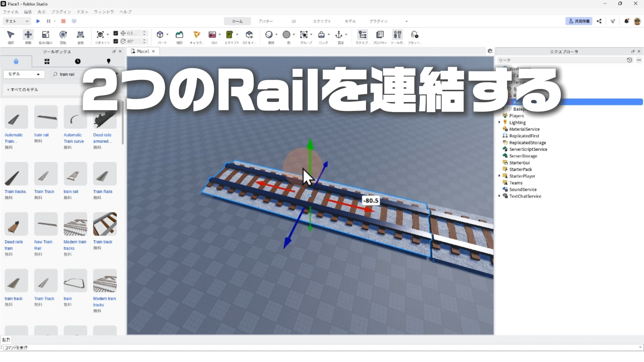This screenshot has width=644, height=362.
Task: Open the toolbox inventory grid tab
Action: coord(47,61)
